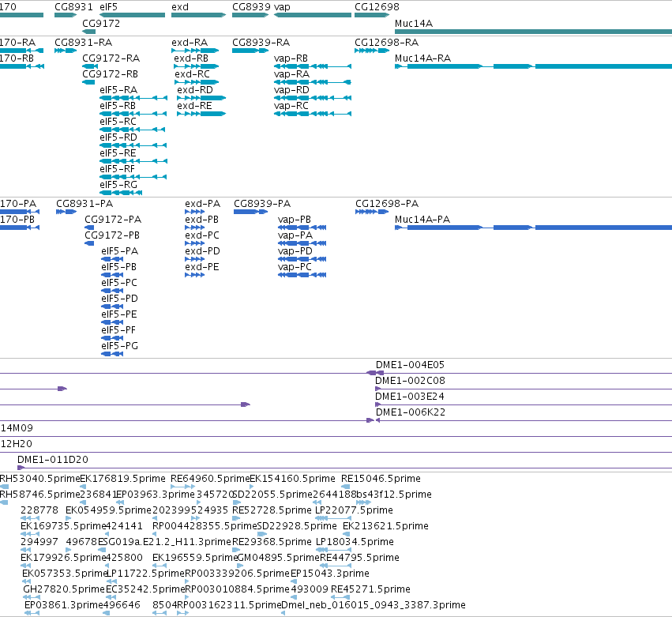Select the Muc14A-RA transcript label
The width and height of the screenshot is (672, 617).
[423, 58]
